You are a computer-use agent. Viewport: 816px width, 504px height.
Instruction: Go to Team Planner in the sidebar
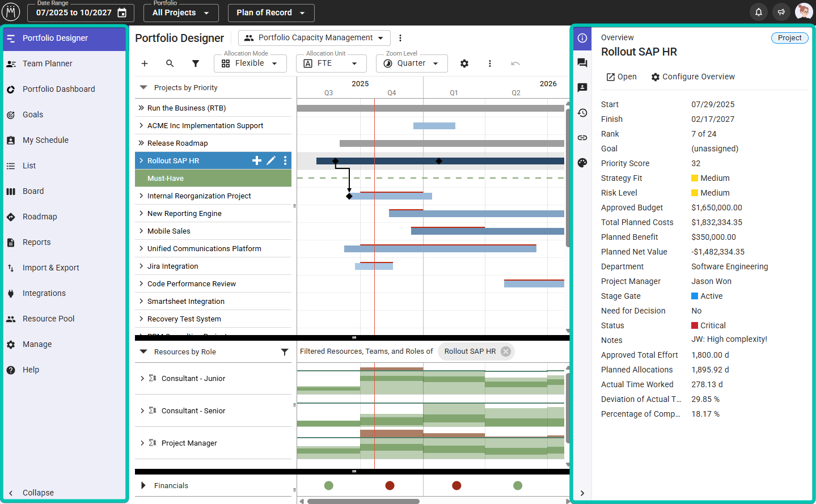click(48, 63)
